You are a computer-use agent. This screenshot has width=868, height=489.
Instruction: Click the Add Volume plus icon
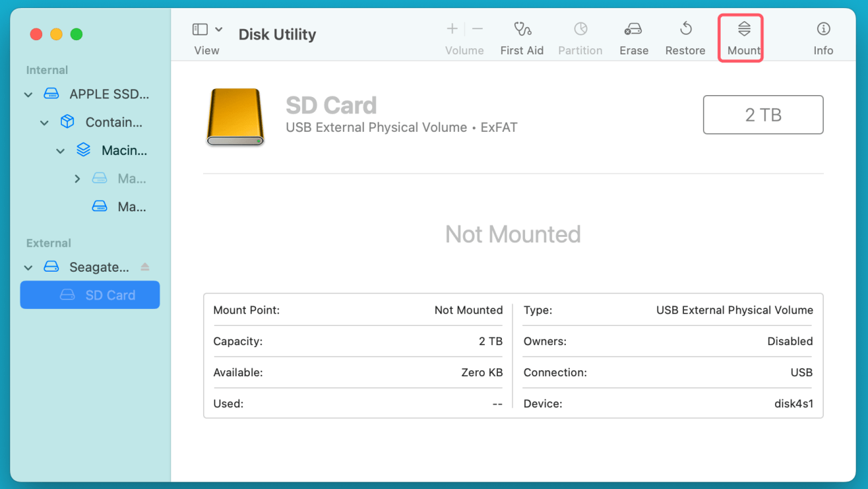click(x=452, y=29)
